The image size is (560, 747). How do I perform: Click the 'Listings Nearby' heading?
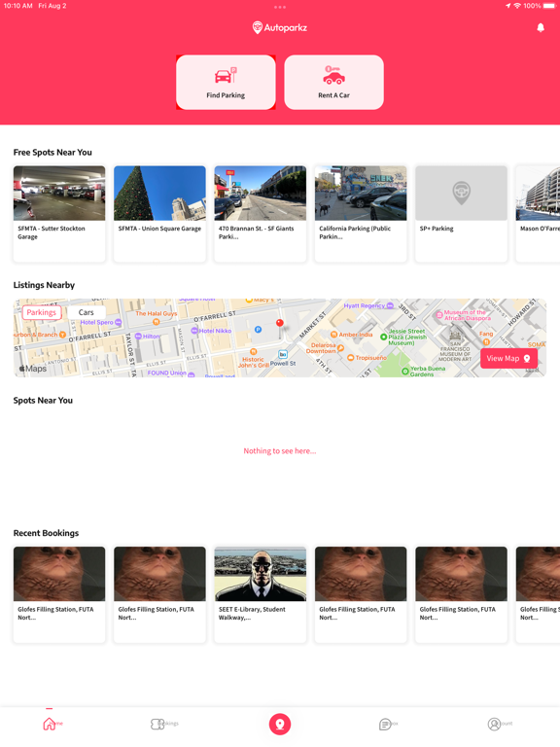[x=44, y=285]
